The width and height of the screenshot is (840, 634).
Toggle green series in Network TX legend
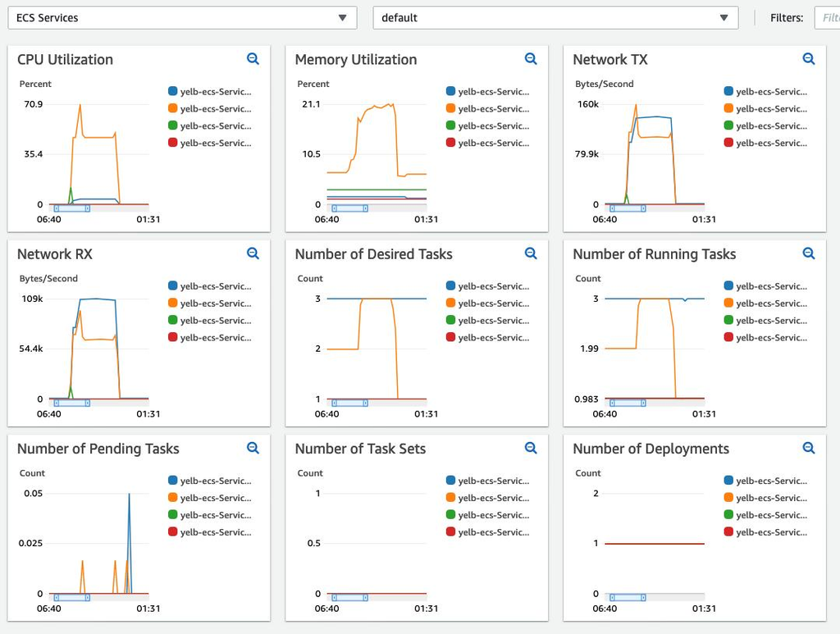click(x=765, y=125)
